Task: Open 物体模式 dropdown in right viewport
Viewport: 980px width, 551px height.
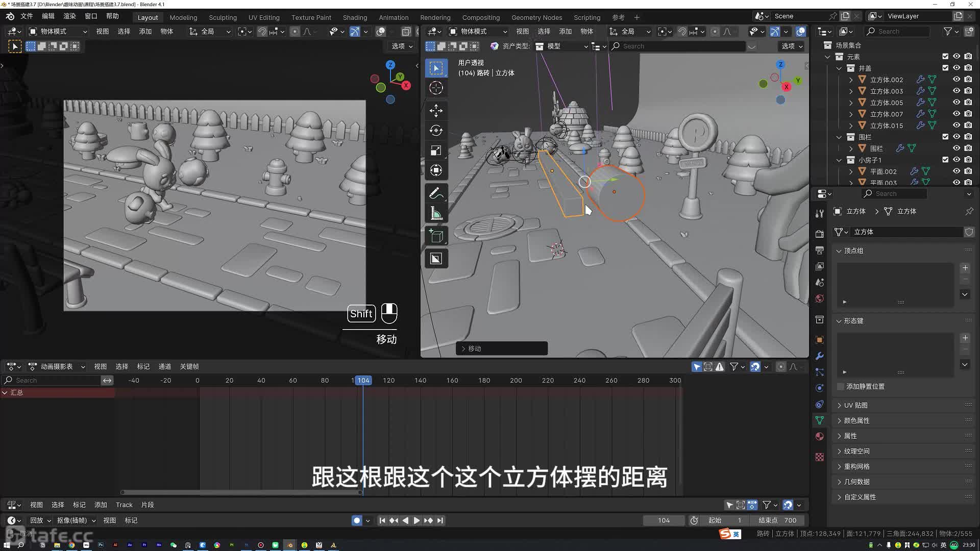Action: point(478,32)
